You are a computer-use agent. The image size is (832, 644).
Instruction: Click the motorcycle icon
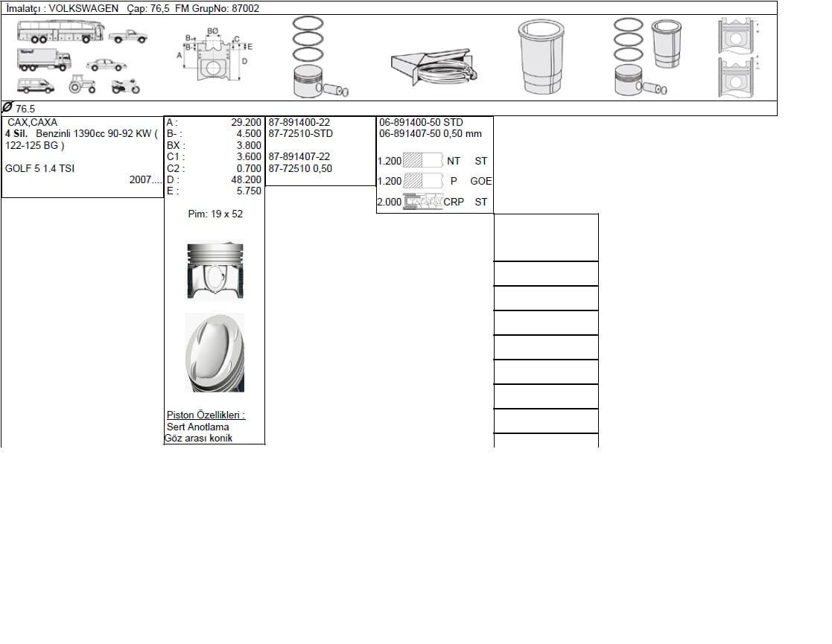[x=126, y=86]
